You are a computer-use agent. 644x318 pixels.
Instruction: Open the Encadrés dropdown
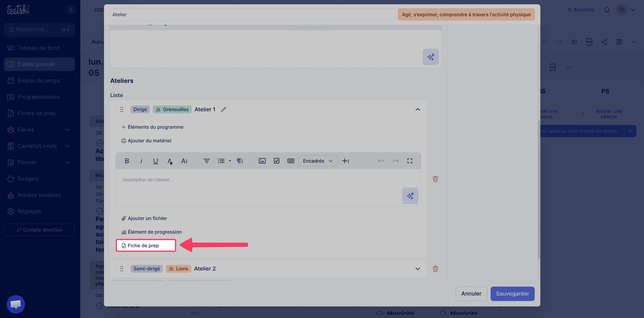coord(318,161)
